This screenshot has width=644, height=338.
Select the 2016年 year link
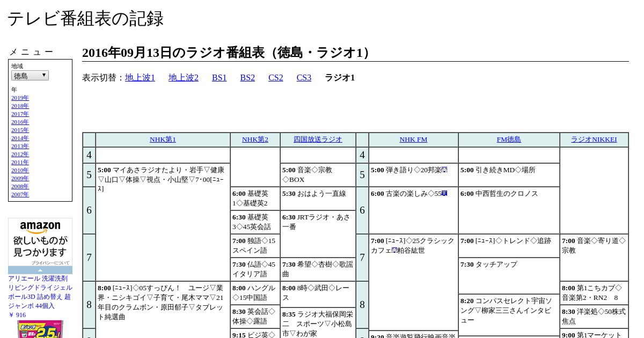click(x=20, y=122)
